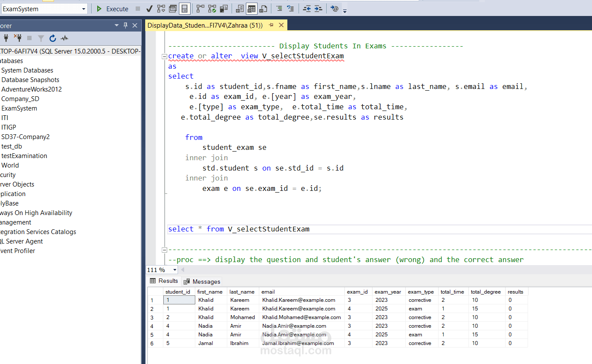Open Activity Monitor from Object Explorer
Image resolution: width=592 pixels, height=364 pixels.
tap(64, 38)
